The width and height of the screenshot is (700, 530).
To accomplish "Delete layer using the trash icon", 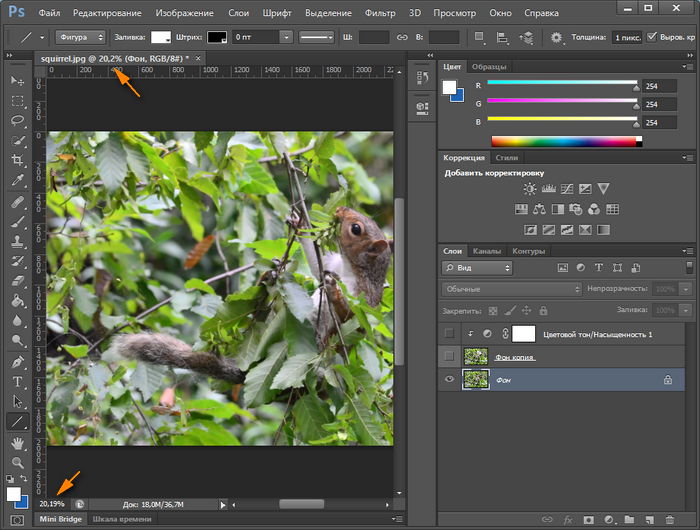I will pos(670,520).
